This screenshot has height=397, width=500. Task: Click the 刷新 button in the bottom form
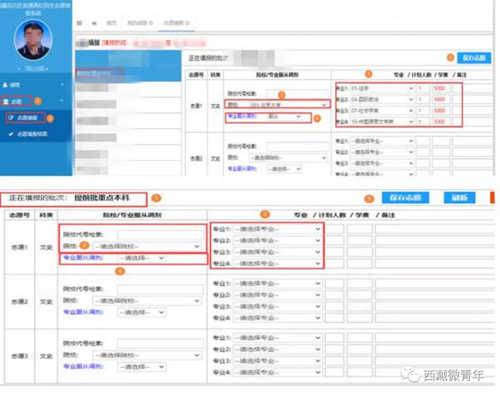pyautogui.click(x=459, y=198)
